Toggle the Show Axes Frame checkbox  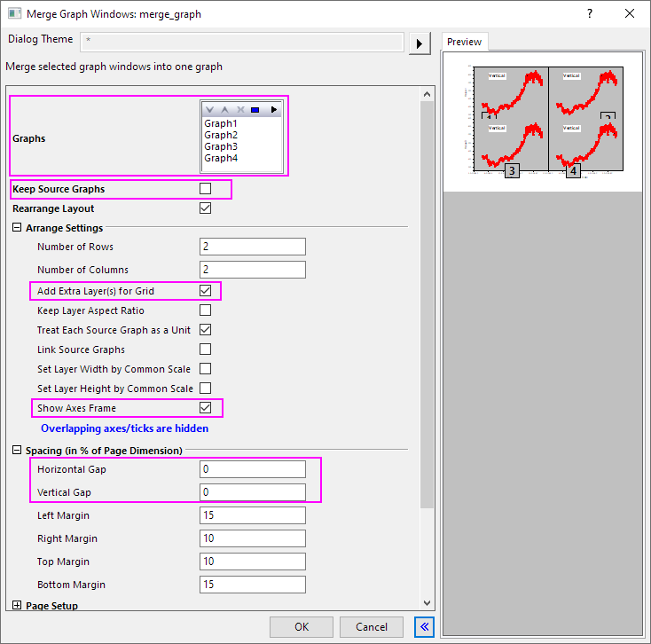(206, 408)
